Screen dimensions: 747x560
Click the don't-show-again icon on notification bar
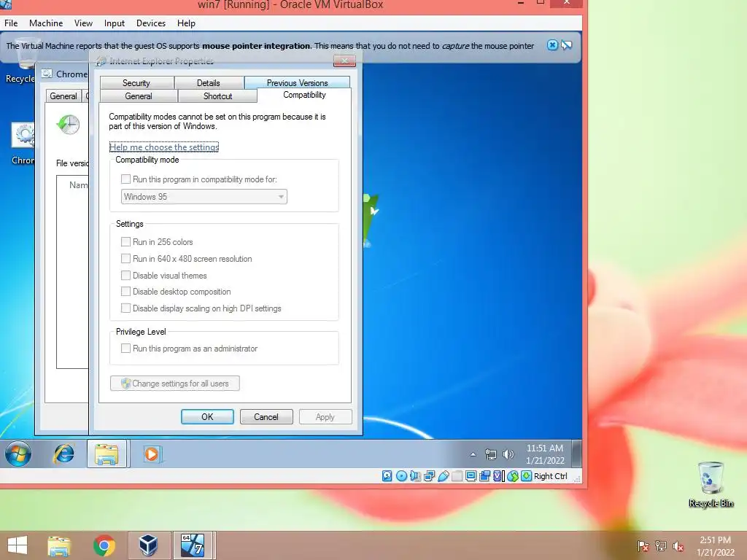pyautogui.click(x=566, y=45)
